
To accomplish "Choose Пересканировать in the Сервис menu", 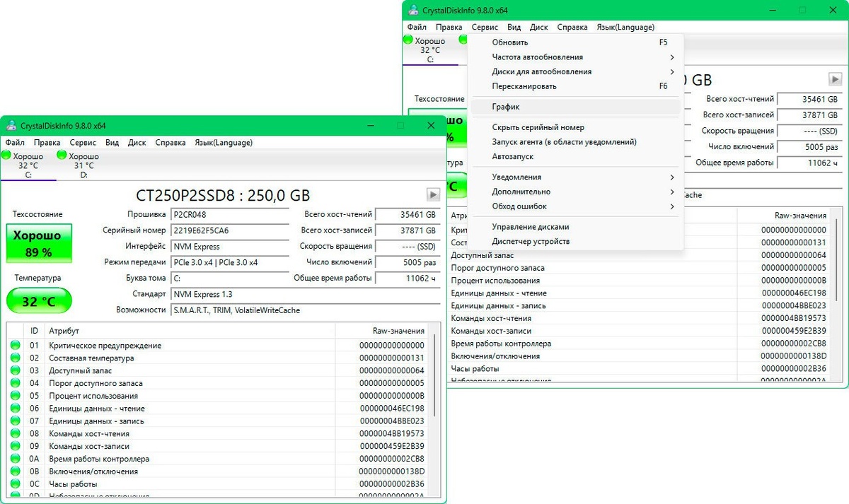I will pos(575,86).
